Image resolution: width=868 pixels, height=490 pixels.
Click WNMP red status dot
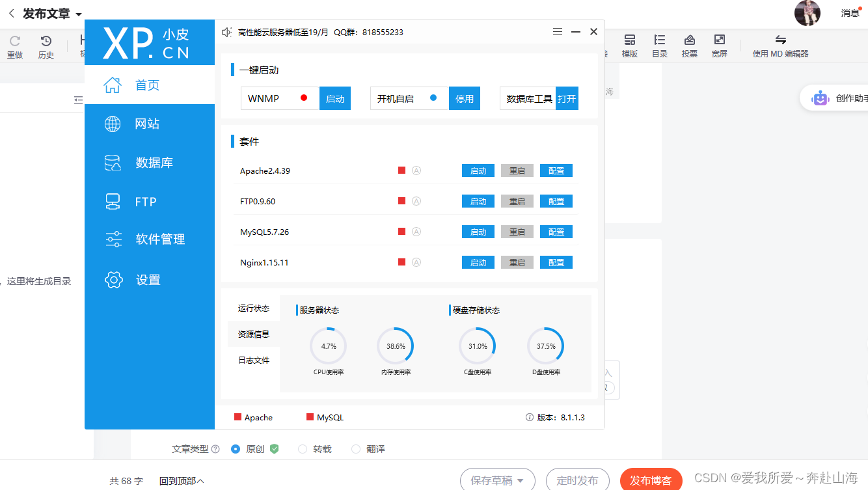(x=304, y=98)
